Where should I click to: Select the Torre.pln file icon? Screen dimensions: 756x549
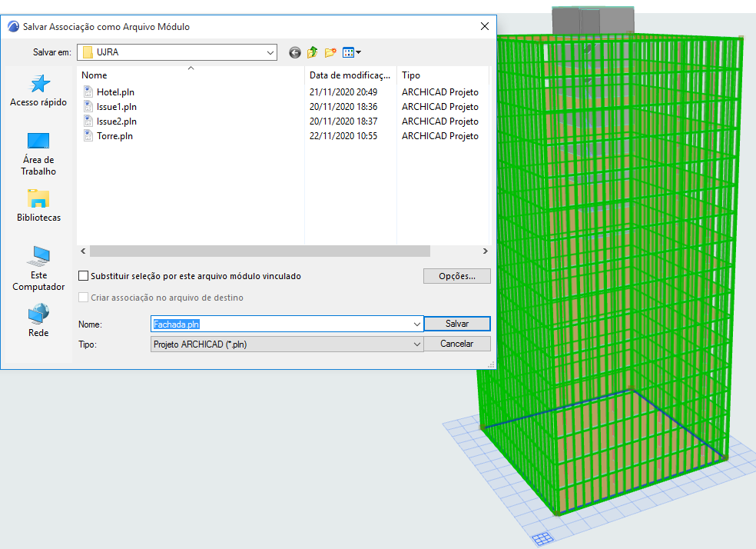[x=88, y=135]
